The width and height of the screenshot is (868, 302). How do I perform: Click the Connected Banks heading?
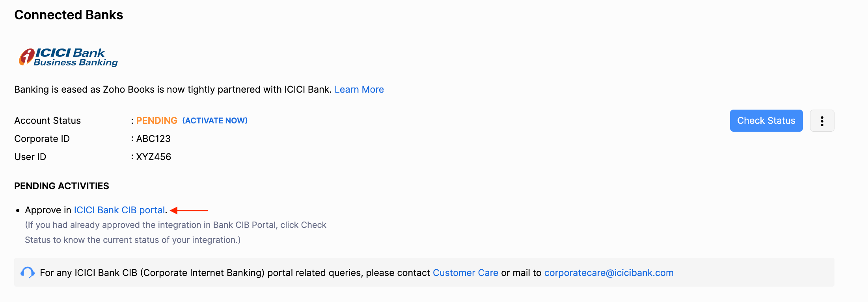pos(69,15)
